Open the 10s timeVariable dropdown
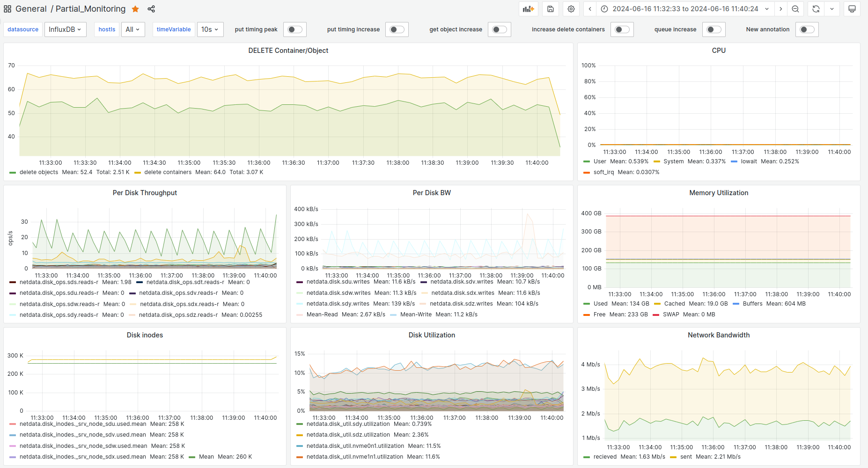868x468 pixels. [x=210, y=29]
